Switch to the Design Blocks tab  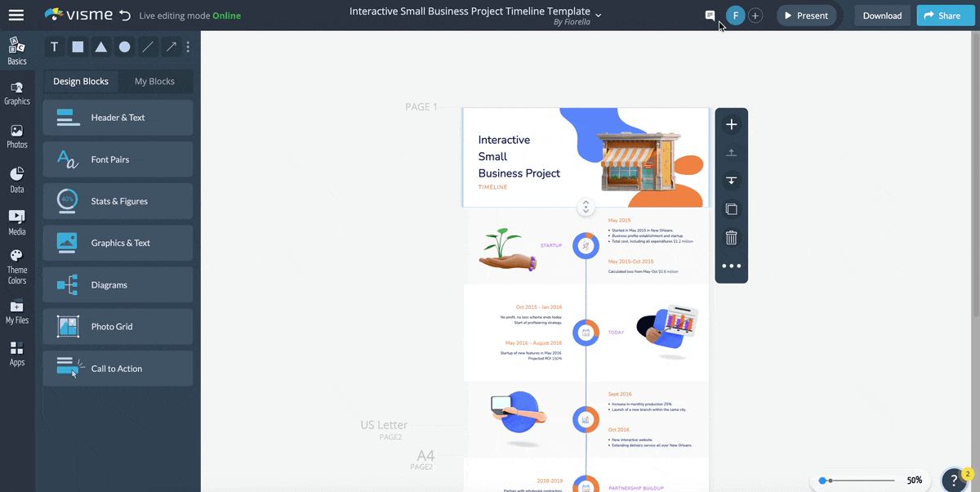[82, 81]
